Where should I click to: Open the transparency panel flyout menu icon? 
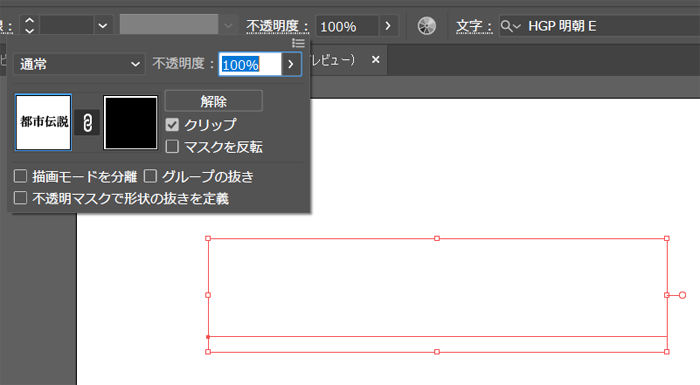tap(298, 43)
